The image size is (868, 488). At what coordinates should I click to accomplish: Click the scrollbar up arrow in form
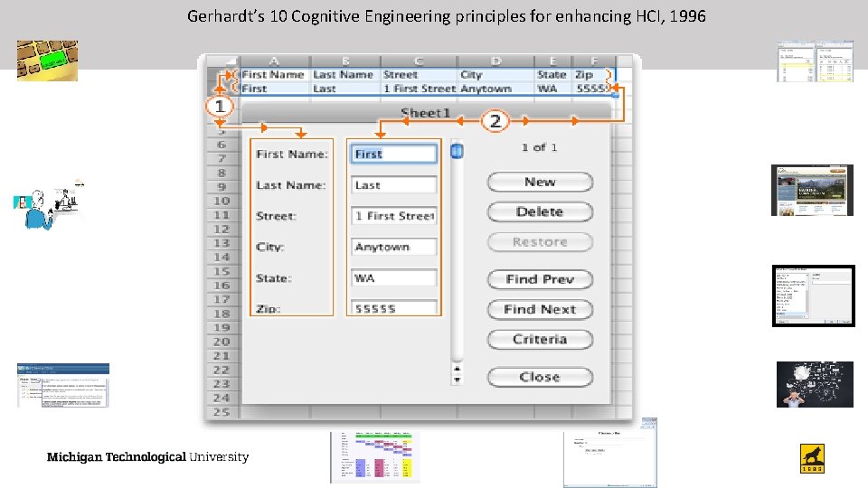point(457,368)
